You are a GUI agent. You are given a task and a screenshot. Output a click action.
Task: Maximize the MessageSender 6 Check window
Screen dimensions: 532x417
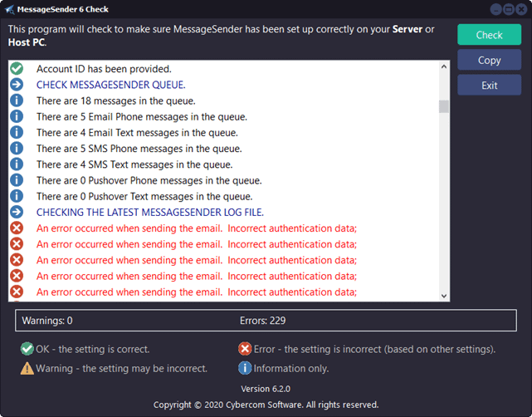(509, 9)
